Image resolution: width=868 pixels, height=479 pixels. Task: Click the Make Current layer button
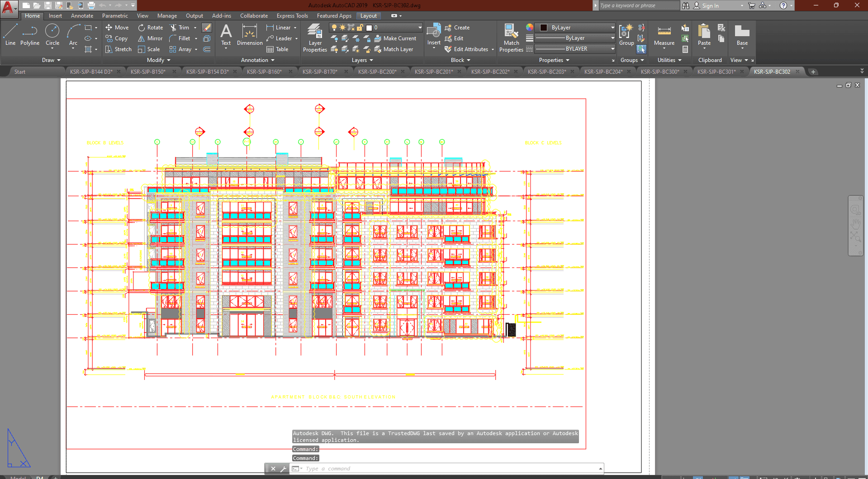pyautogui.click(x=395, y=38)
